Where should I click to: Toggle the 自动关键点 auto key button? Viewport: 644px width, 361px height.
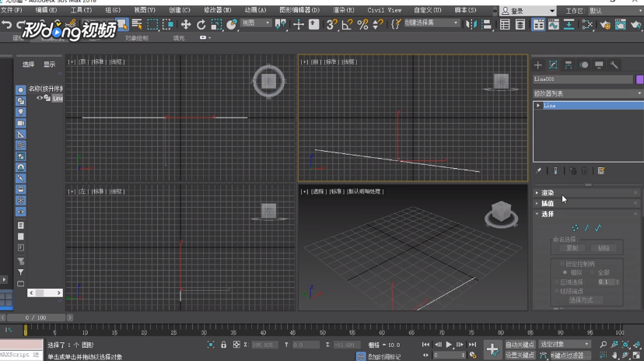[x=520, y=345]
